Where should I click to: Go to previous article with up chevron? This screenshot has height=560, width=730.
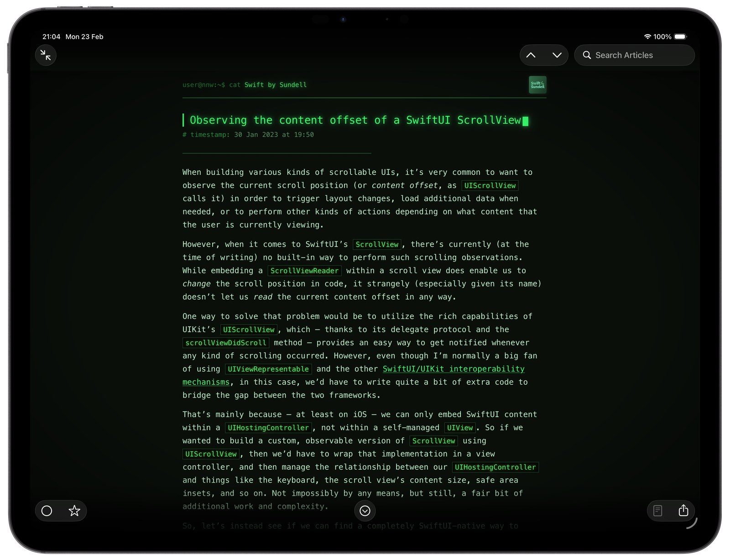coord(531,55)
